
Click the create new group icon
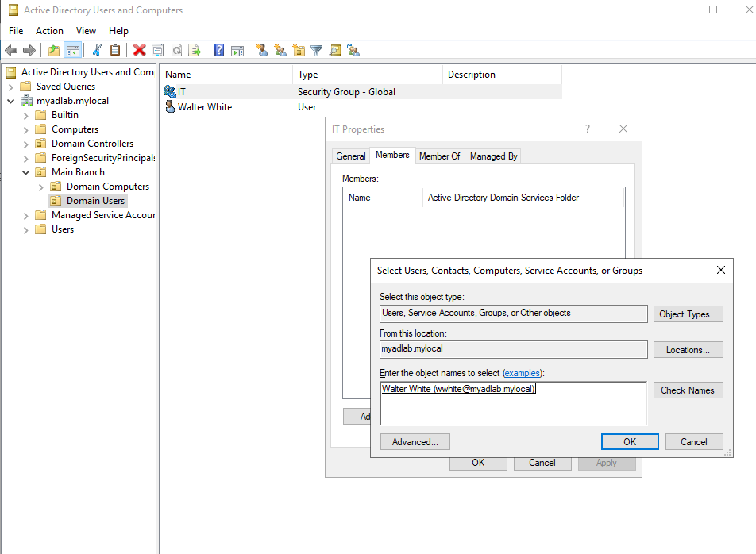tap(280, 51)
